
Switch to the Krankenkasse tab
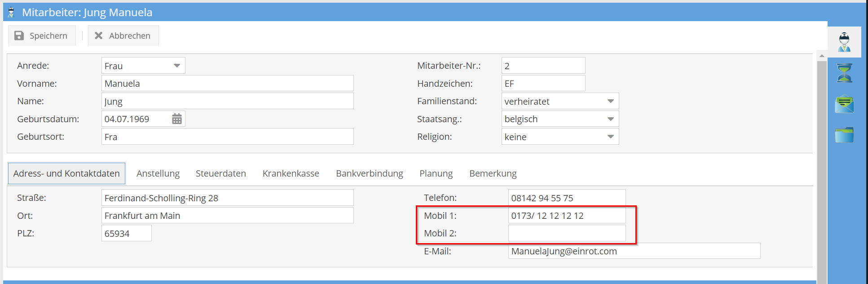pyautogui.click(x=291, y=173)
